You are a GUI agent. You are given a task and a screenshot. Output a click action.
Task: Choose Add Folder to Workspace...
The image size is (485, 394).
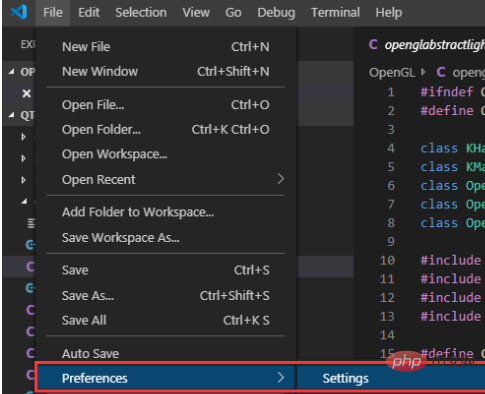click(166, 212)
